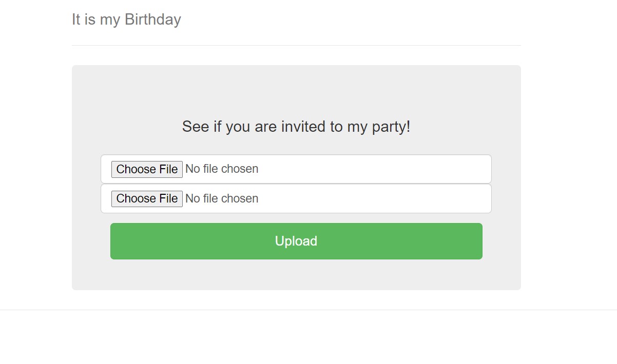Click the gray panel area below the Upload button

296,275
